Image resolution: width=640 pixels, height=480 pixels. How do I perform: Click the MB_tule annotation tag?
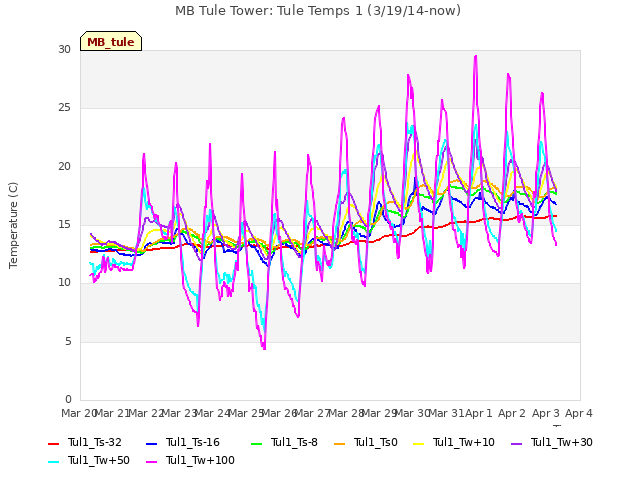111,41
